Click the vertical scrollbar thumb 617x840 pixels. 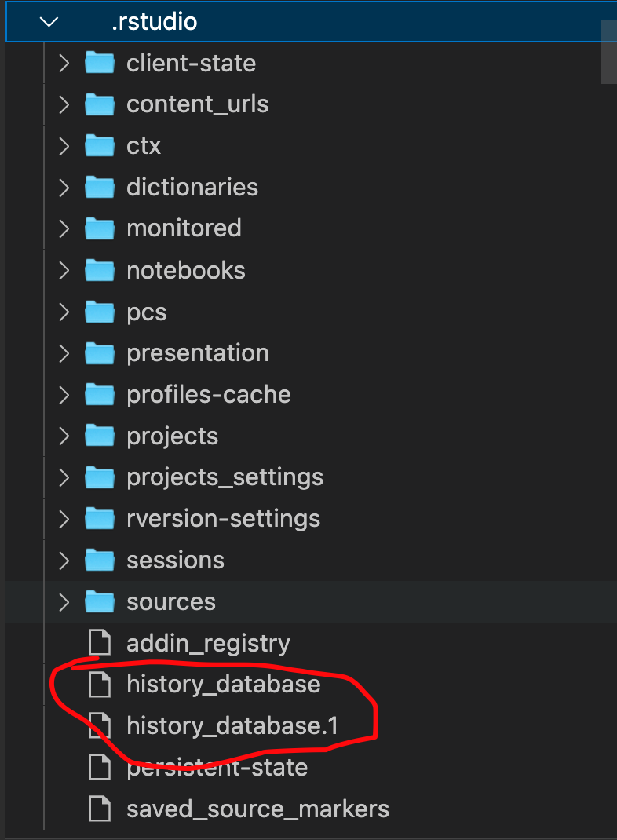pyautogui.click(x=608, y=52)
